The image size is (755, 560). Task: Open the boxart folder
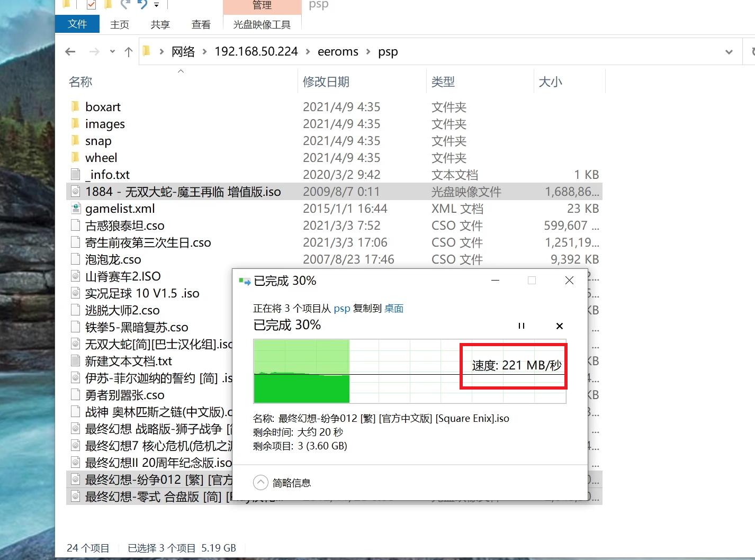pyautogui.click(x=103, y=106)
